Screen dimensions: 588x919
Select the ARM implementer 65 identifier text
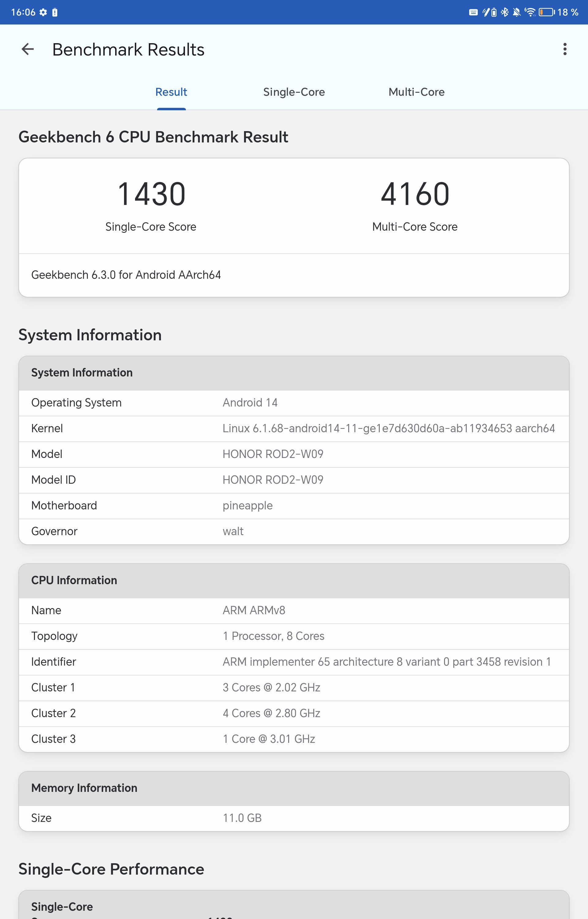[x=387, y=662]
